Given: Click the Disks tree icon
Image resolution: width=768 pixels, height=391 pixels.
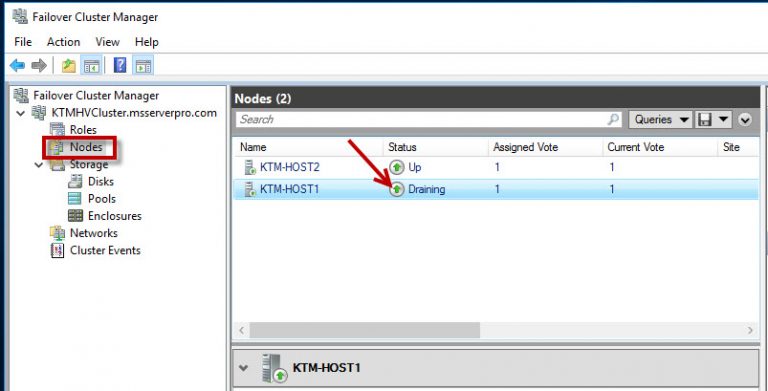Looking at the screenshot, I should point(75,181).
